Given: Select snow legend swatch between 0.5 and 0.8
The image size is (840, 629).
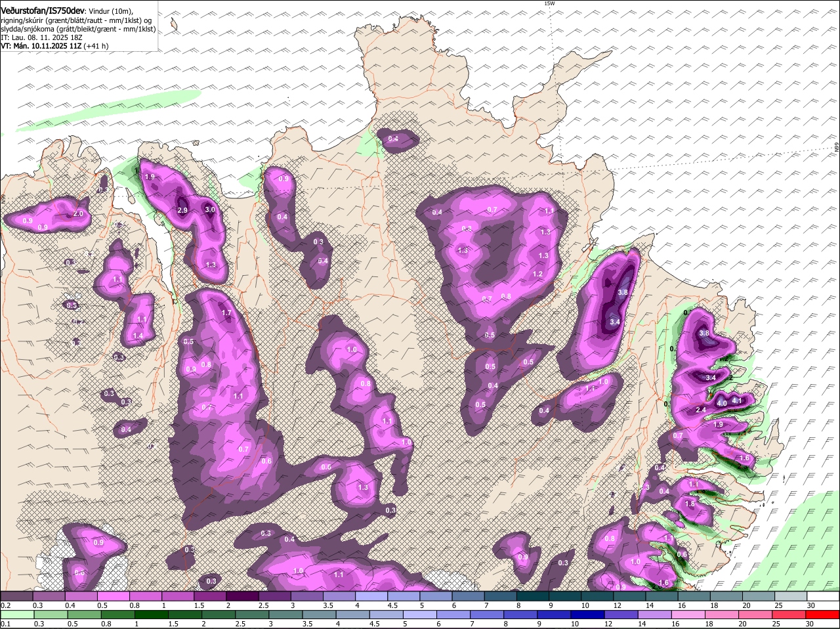Looking at the screenshot, I should click(113, 596).
